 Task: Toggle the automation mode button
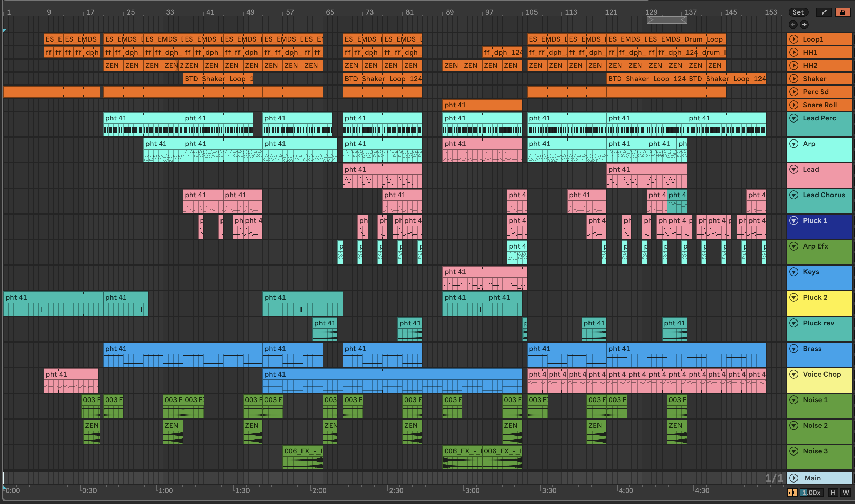(824, 12)
